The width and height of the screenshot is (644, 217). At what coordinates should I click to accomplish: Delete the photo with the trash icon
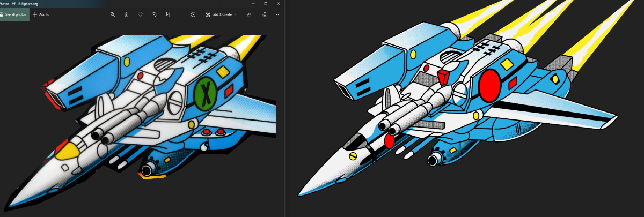click(x=126, y=14)
